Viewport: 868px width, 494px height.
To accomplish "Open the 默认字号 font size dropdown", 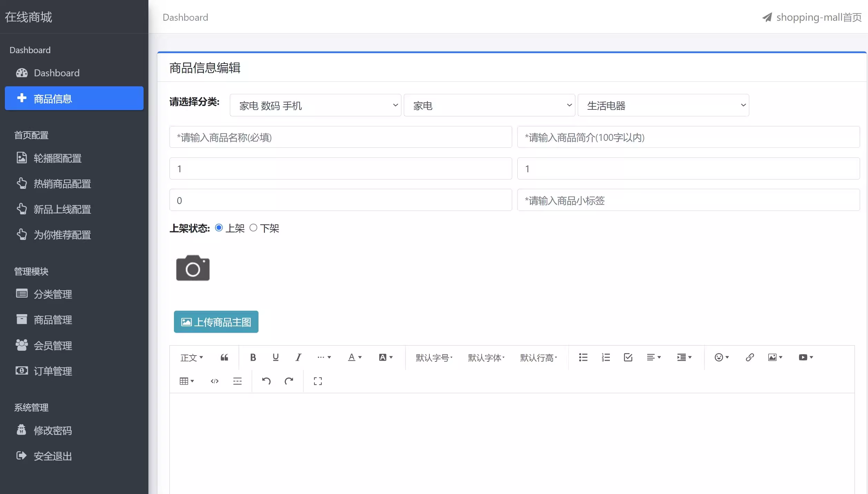I will click(x=434, y=358).
